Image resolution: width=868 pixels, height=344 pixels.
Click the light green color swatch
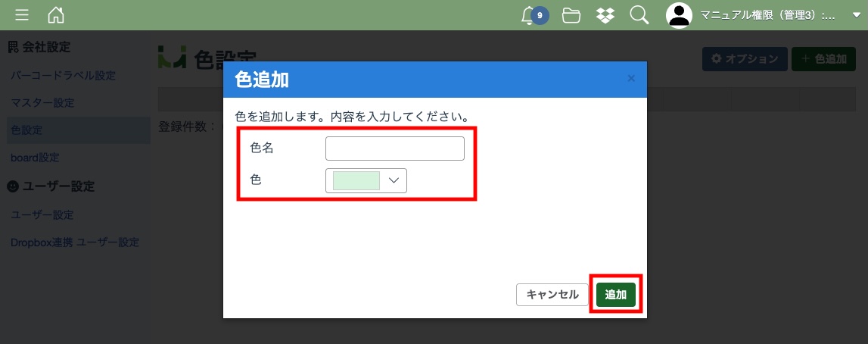356,180
